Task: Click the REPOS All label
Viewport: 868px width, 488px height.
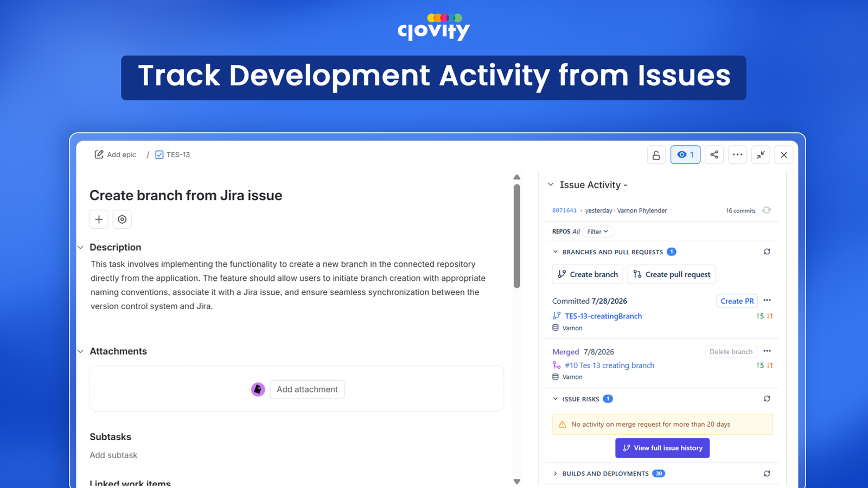Action: (x=566, y=232)
